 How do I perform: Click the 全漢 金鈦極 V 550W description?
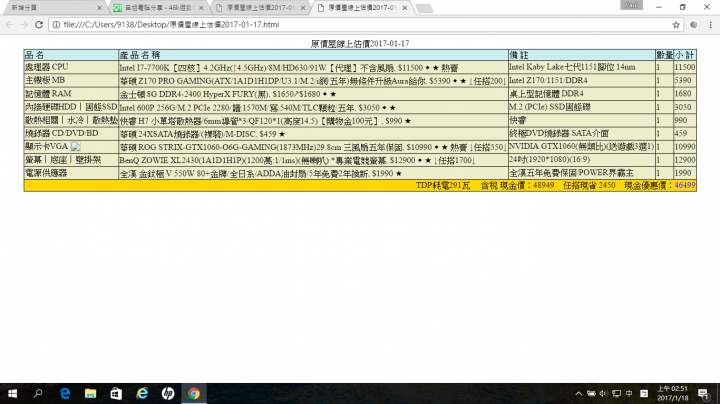click(x=260, y=174)
